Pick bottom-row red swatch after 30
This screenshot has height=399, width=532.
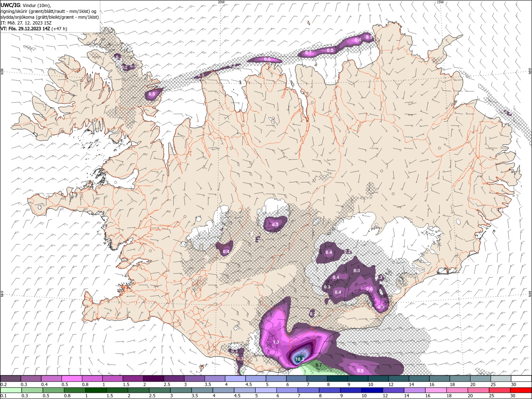pos(521,390)
